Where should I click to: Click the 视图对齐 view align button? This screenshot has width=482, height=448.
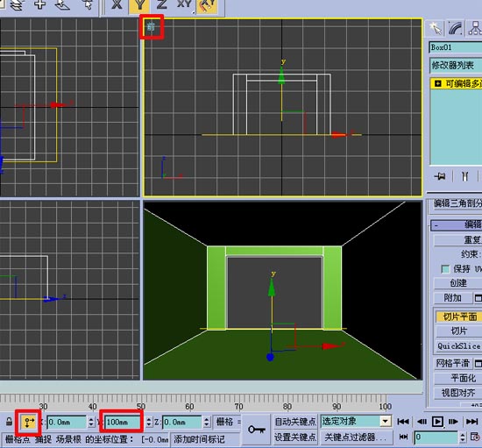tap(458, 393)
